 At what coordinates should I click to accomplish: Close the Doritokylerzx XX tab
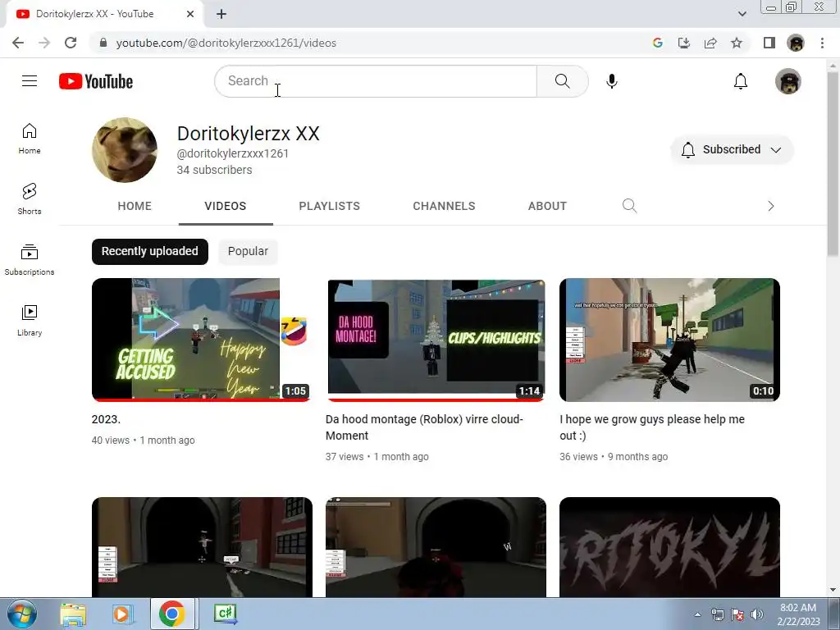190,14
